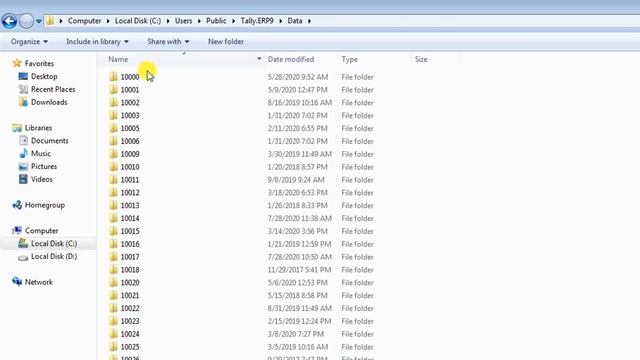Click the Videos library icon
This screenshot has width=640, height=360.
tap(23, 179)
